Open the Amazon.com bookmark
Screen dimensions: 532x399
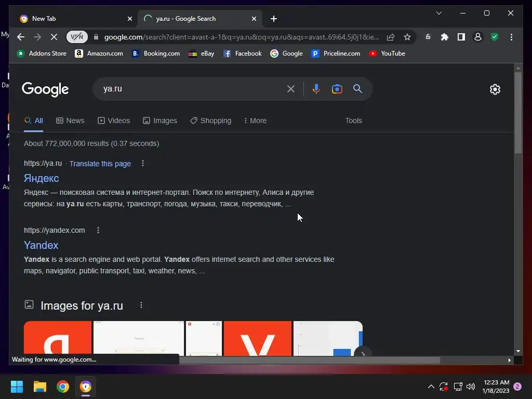pos(99,54)
